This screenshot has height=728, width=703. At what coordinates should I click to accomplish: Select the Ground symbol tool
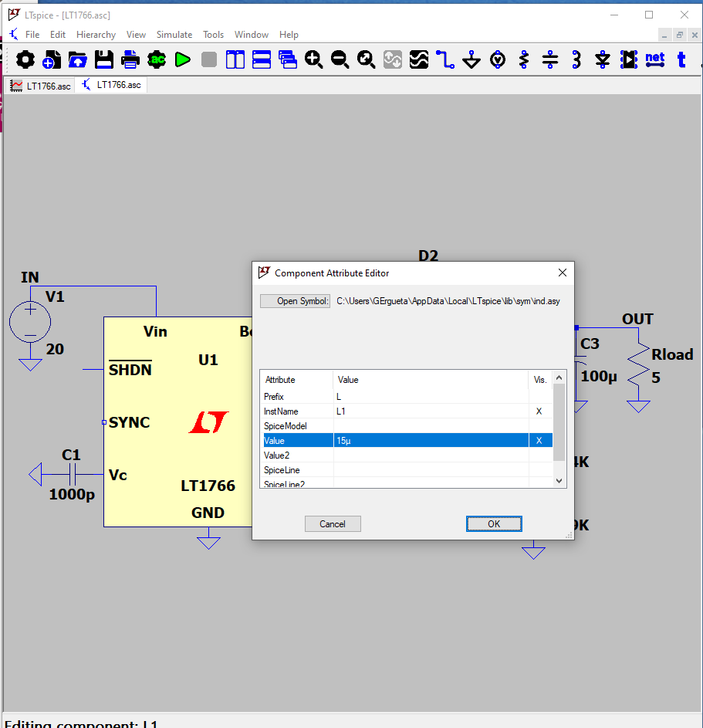coord(471,59)
